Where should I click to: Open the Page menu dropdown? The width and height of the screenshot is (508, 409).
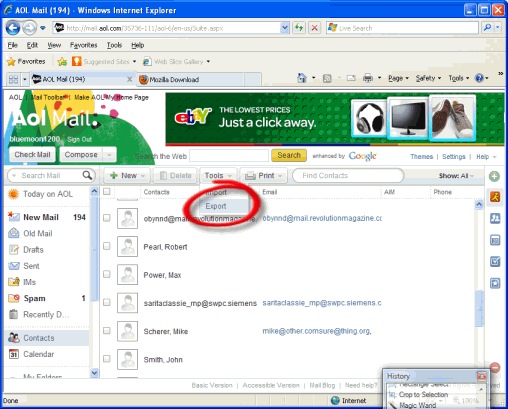pos(398,78)
